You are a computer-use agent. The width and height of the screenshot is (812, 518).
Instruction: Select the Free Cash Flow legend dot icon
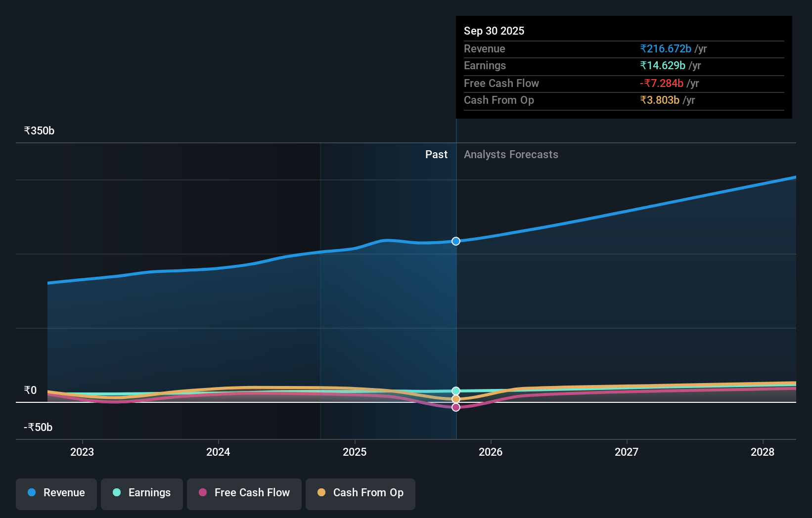point(203,492)
